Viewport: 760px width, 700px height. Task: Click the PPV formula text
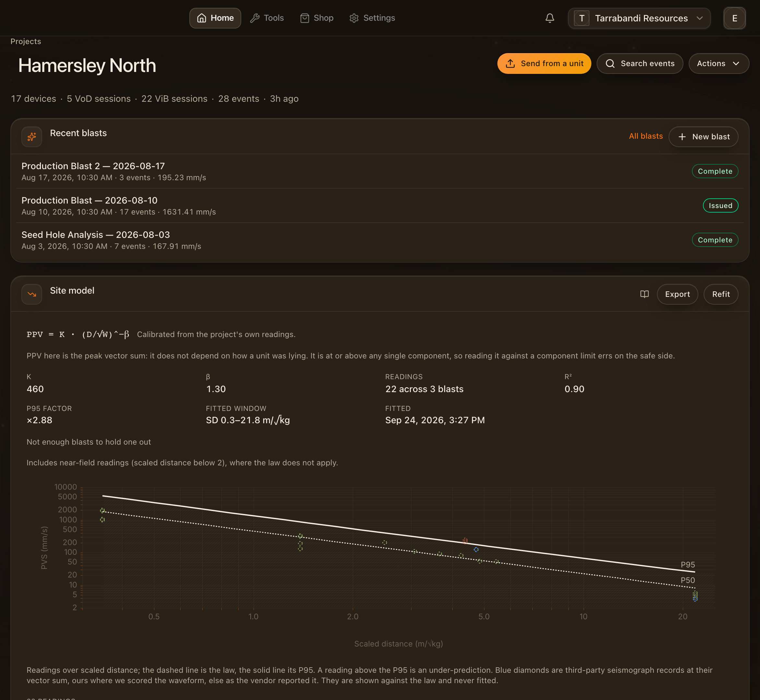78,334
